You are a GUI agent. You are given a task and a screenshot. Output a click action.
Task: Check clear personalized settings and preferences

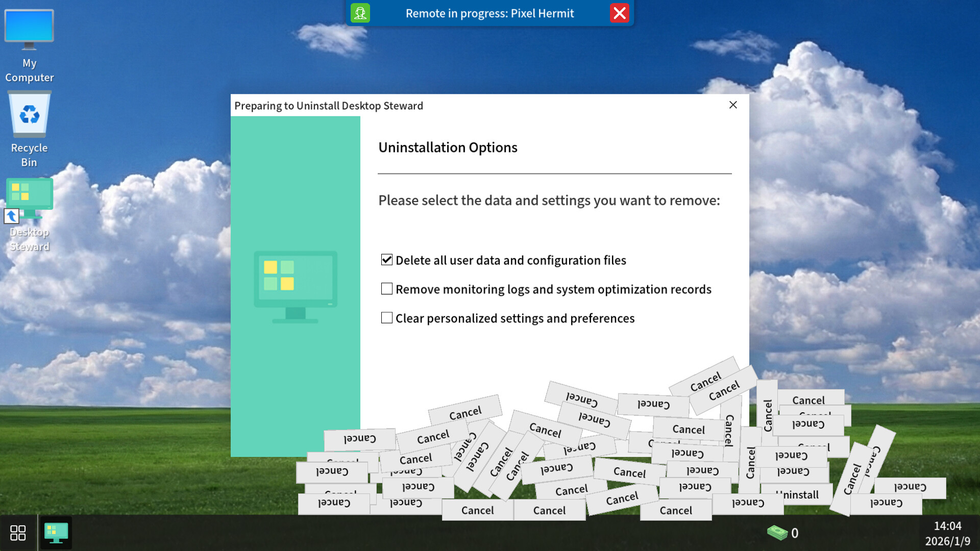[x=386, y=317]
